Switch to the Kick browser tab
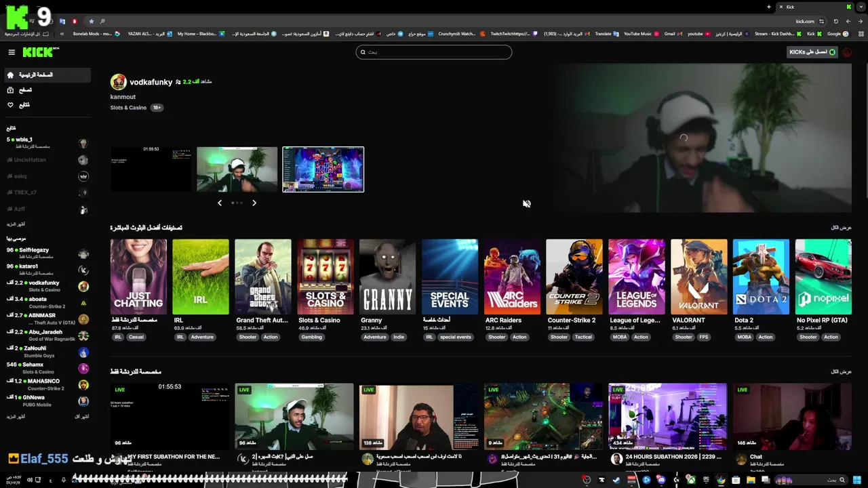The width and height of the screenshot is (868, 488). pyautogui.click(x=814, y=7)
